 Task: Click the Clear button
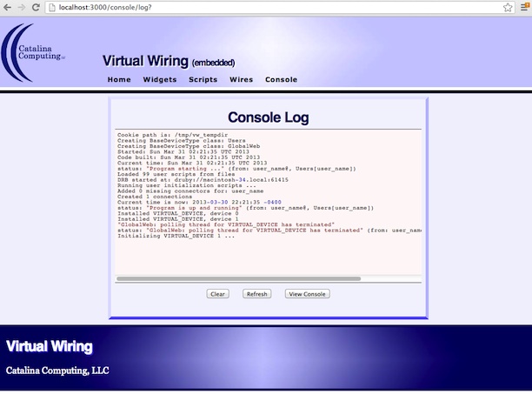[x=218, y=294]
